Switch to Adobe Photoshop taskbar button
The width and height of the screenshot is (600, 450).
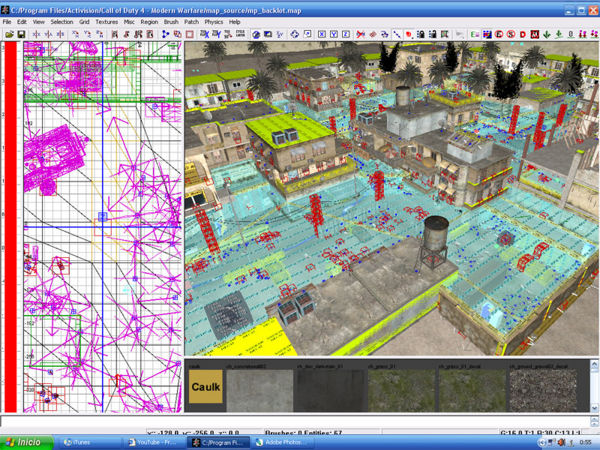(282, 443)
